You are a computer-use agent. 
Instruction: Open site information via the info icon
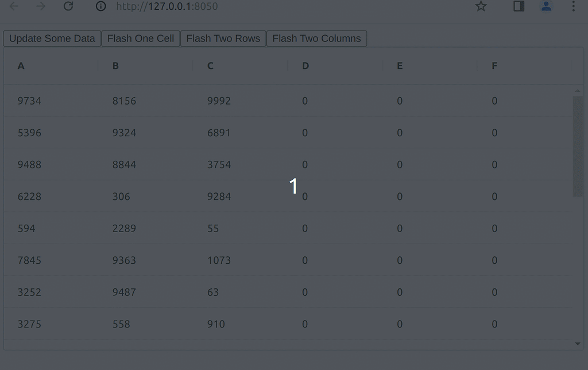(x=101, y=7)
